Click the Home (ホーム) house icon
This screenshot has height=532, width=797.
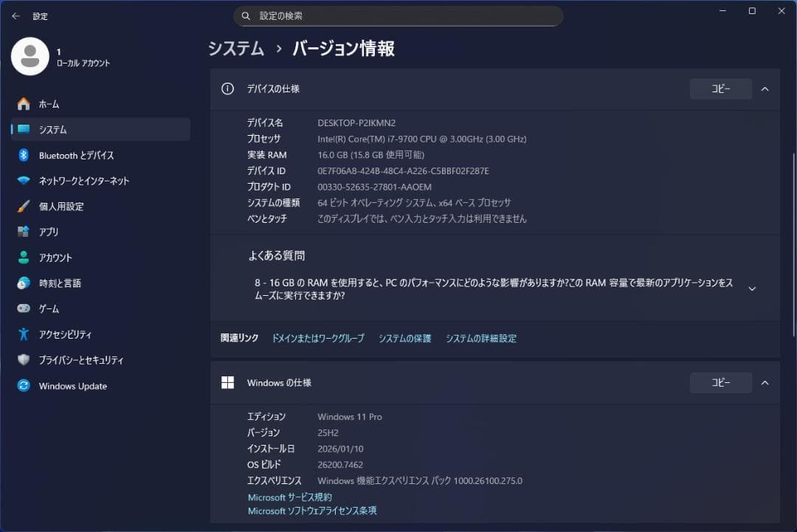coord(24,104)
